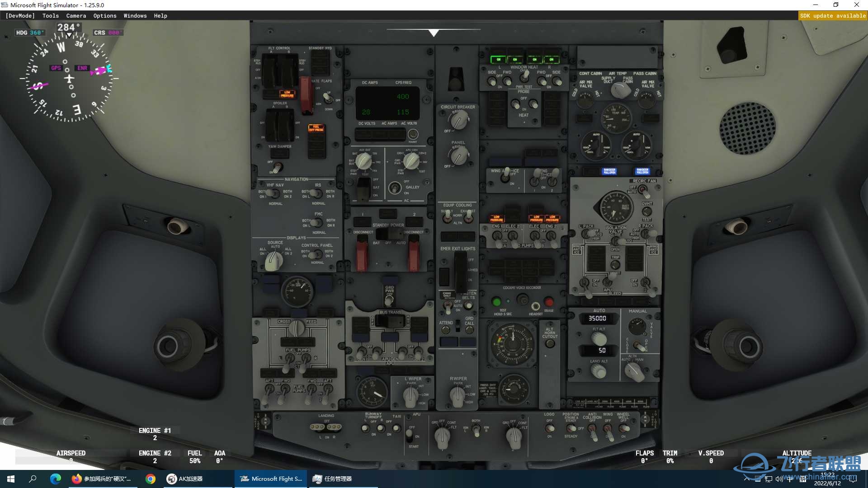Turn the LAND ALT pressurization knob
This screenshot has width=868, height=488.
pos(599,371)
